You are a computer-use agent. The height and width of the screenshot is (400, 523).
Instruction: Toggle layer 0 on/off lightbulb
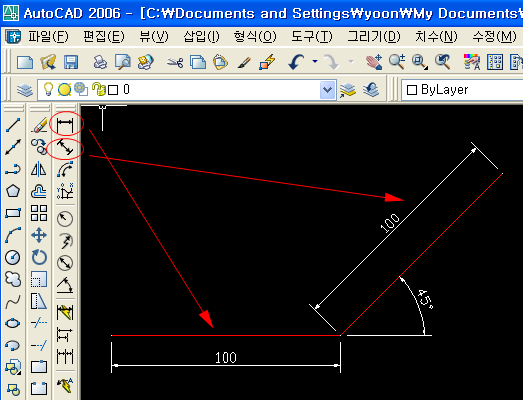(x=48, y=89)
